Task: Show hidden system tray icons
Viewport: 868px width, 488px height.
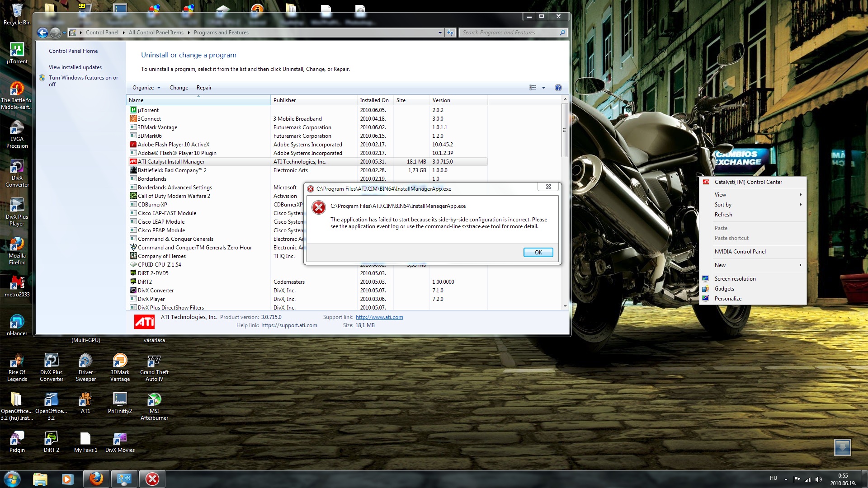Action: 786,479
